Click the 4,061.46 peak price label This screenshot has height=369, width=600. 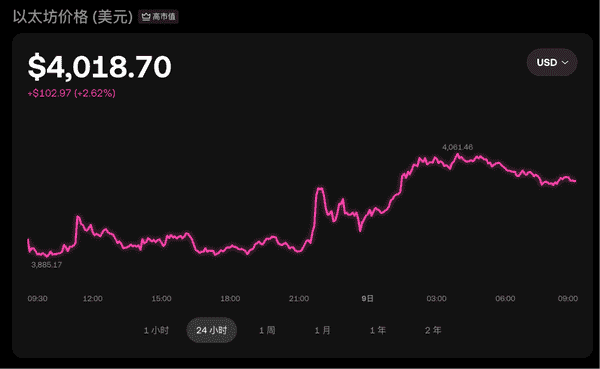point(457,147)
